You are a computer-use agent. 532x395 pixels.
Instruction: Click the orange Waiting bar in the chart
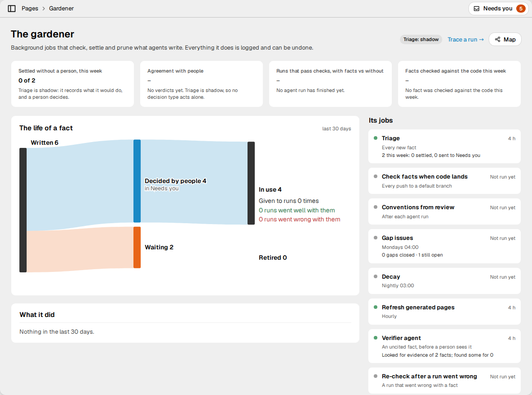(137, 248)
